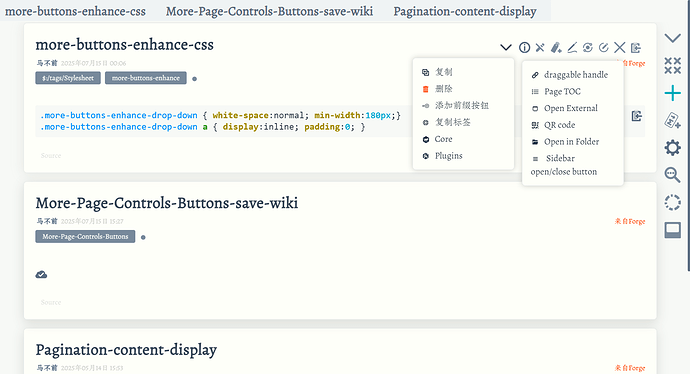Open the tiddler info panel icon
Image resolution: width=690 pixels, height=374 pixels.
tap(524, 48)
